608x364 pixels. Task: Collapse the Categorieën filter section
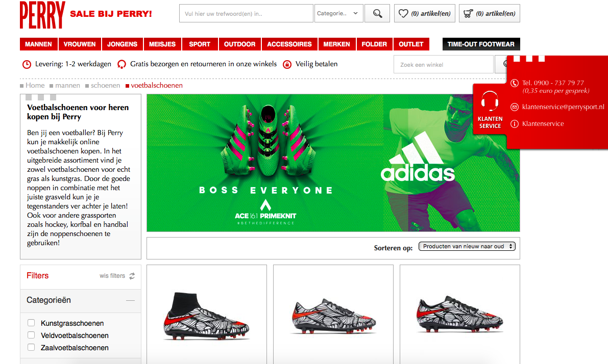pyautogui.click(x=130, y=300)
